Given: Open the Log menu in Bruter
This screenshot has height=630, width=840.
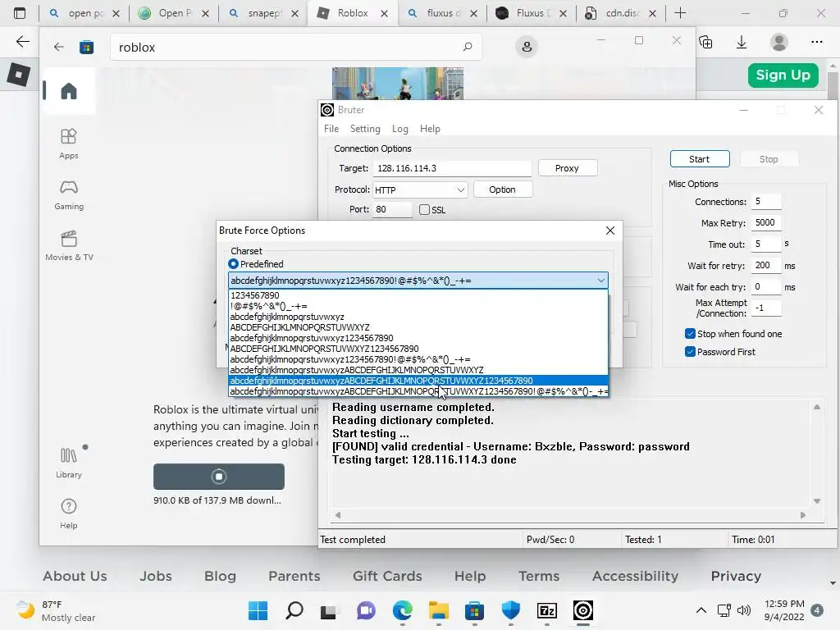Looking at the screenshot, I should point(399,129).
